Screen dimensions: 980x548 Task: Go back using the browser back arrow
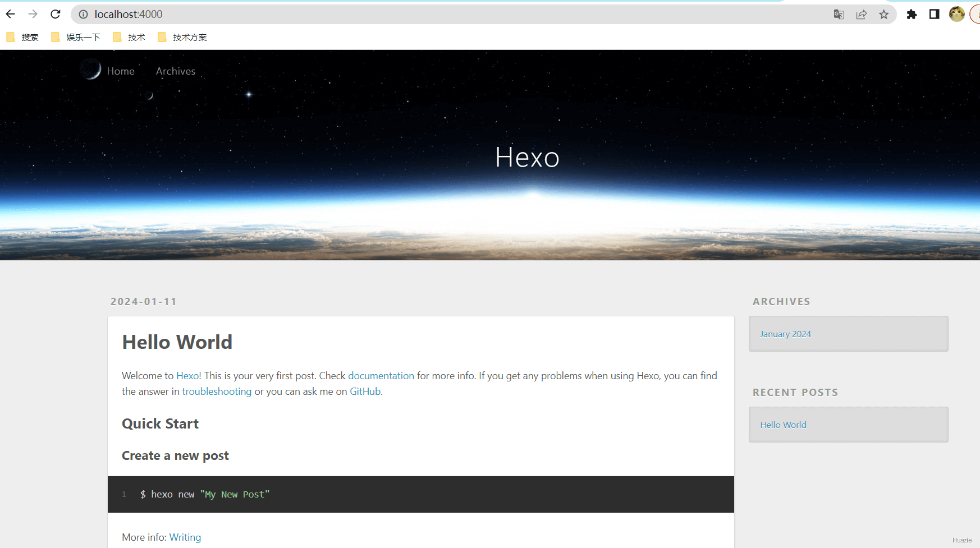pos(11,14)
